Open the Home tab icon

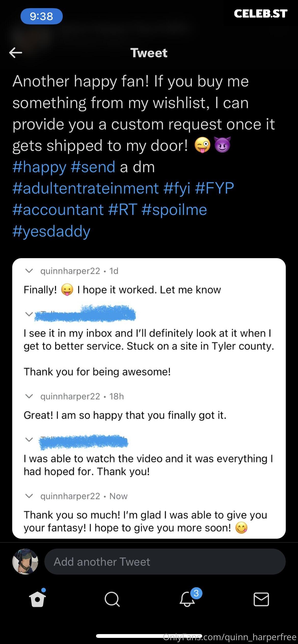click(x=37, y=599)
